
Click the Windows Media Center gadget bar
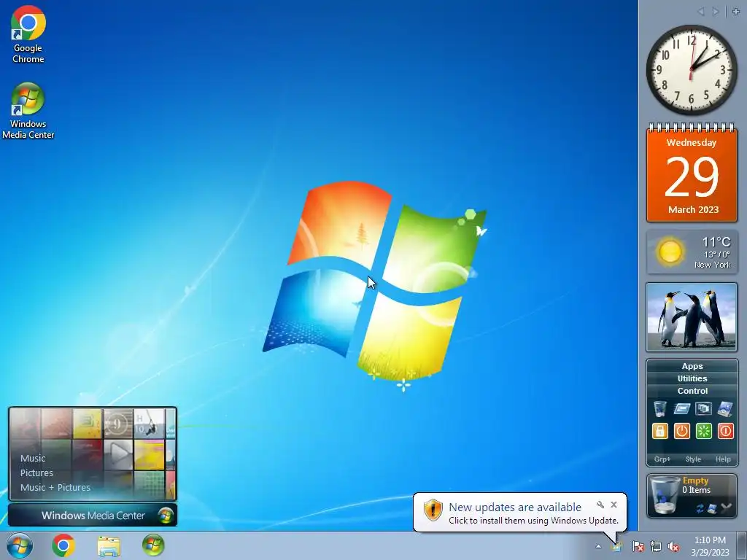tap(93, 516)
